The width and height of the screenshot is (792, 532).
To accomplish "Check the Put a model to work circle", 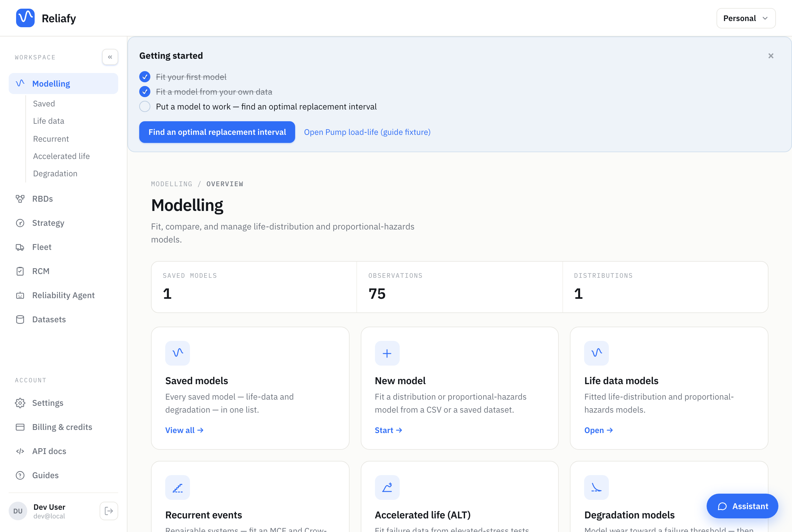I will coord(145,106).
